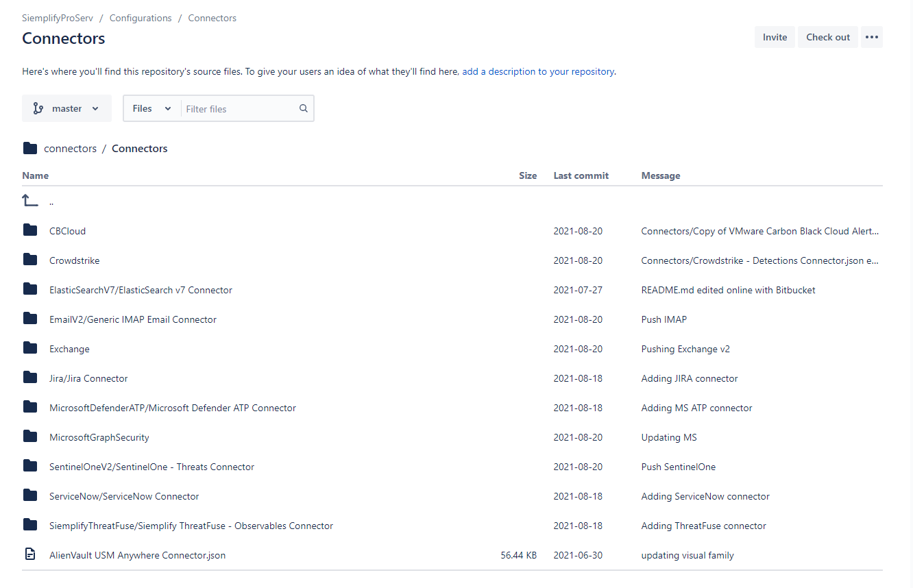
Task: Click the file icon for AlienVault JSON
Action: pyautogui.click(x=30, y=554)
